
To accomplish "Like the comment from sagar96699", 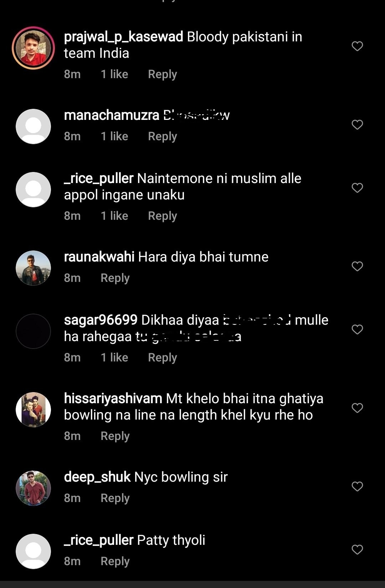I will click(x=357, y=329).
